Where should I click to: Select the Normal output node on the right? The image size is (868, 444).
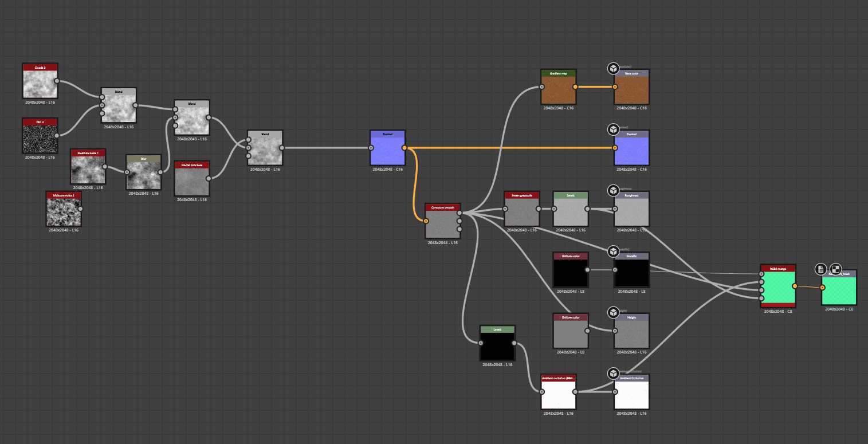pyautogui.click(x=632, y=148)
